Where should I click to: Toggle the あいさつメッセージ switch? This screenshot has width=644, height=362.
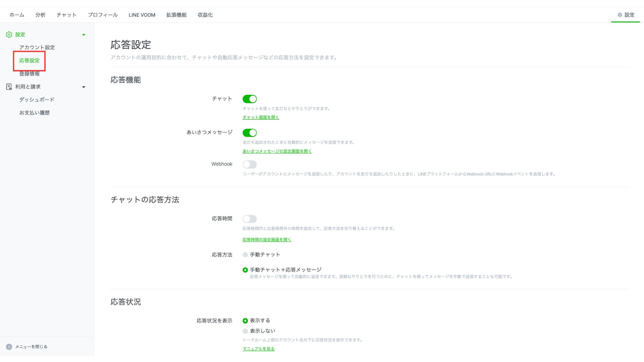click(250, 133)
